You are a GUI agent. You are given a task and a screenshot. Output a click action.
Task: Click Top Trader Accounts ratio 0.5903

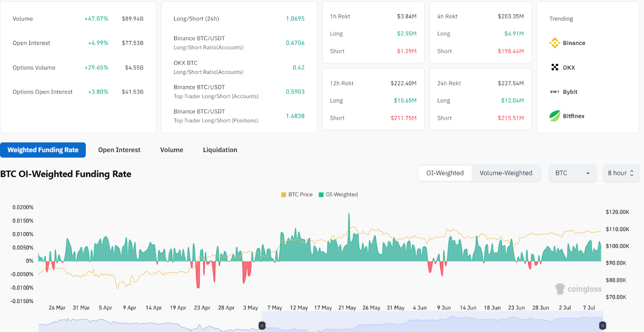point(295,92)
